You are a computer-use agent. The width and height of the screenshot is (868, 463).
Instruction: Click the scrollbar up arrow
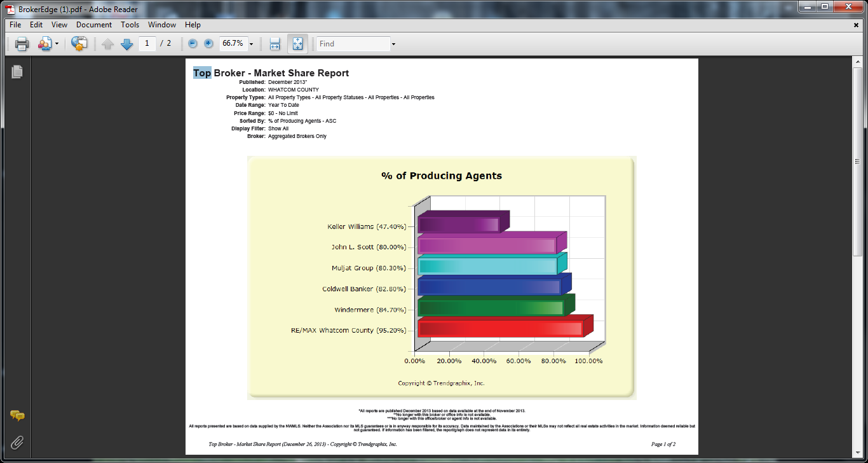click(x=857, y=62)
